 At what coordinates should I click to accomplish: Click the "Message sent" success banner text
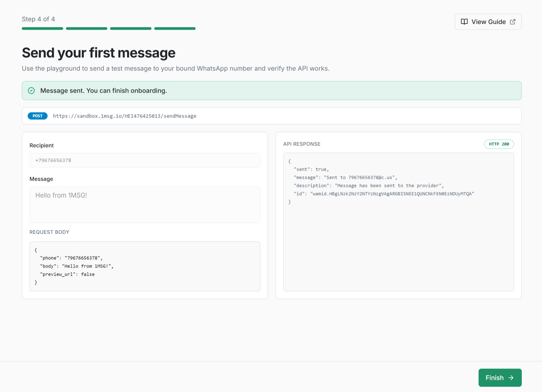(x=104, y=90)
